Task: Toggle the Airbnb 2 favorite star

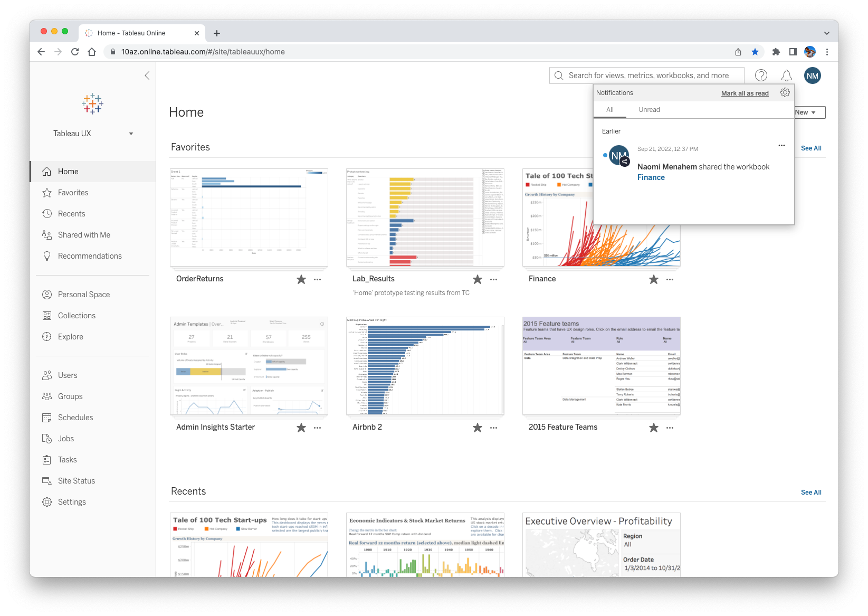Action: [478, 428]
